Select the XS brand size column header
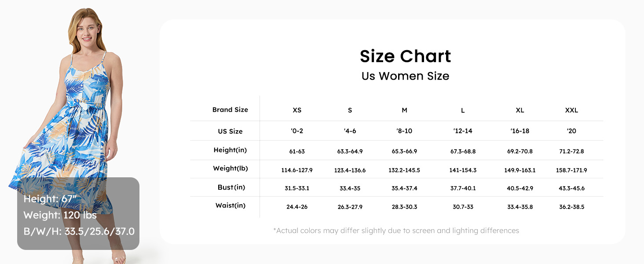This screenshot has height=264, width=644. coord(297,110)
